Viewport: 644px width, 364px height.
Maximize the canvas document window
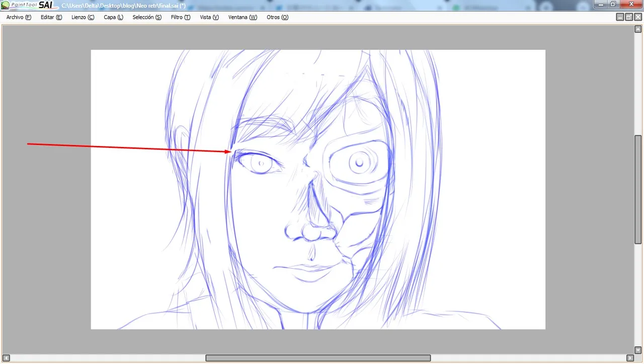point(628,17)
